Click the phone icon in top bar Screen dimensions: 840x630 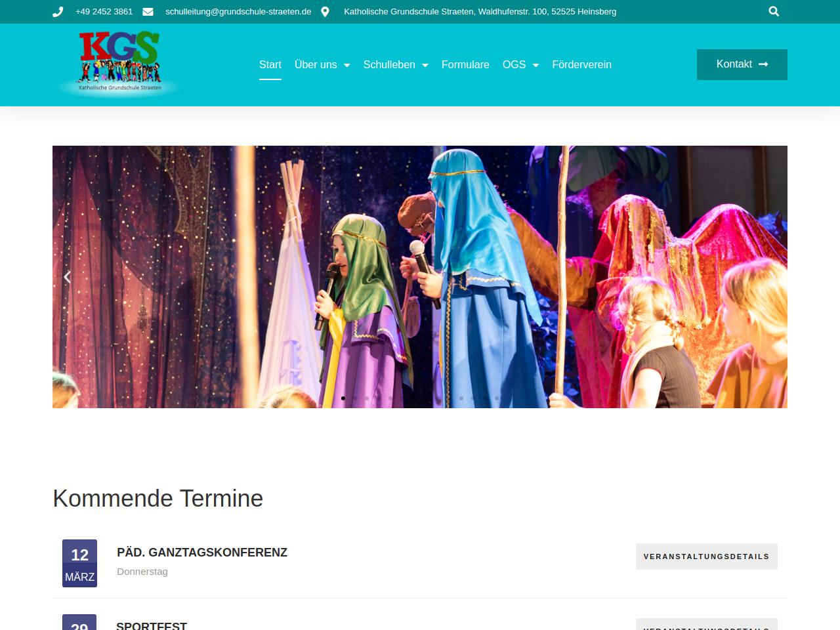coord(58,12)
